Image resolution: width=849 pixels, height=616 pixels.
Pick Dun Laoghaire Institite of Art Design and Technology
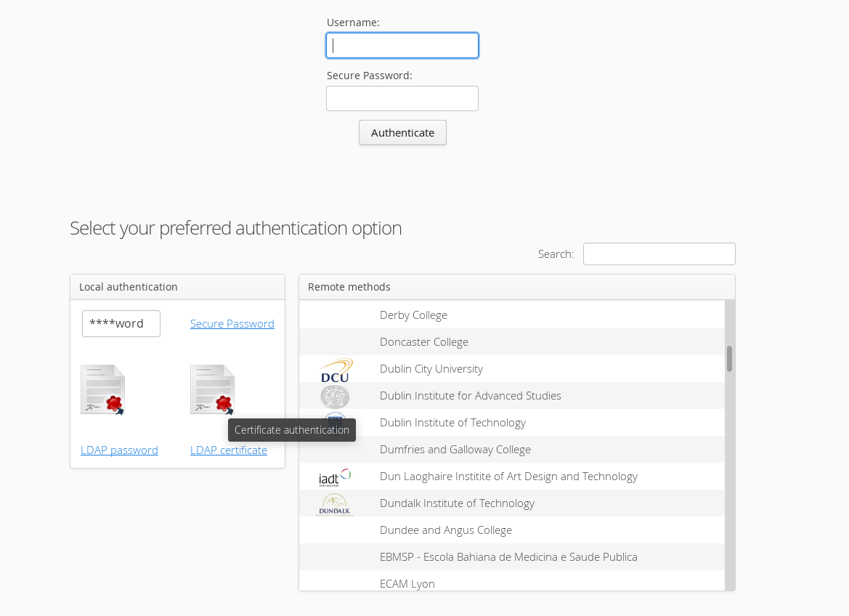click(x=512, y=477)
